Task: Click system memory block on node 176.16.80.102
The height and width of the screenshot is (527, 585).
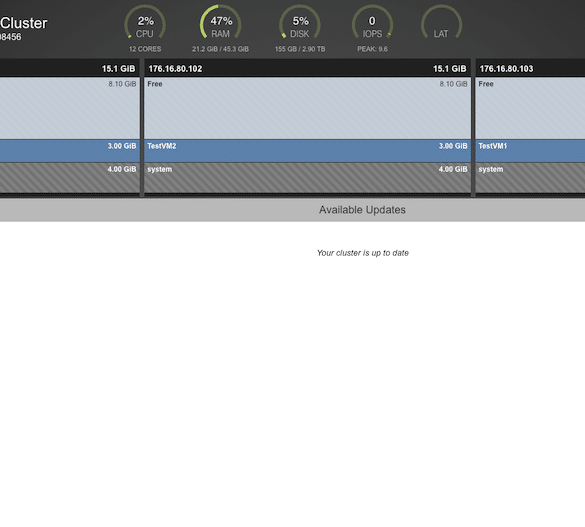Action: pyautogui.click(x=307, y=178)
